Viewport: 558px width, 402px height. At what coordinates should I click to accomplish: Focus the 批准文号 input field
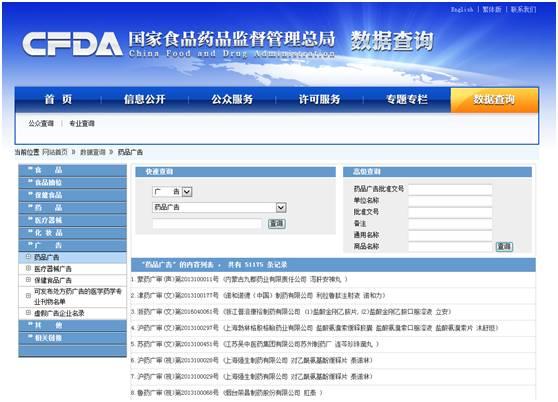[x=450, y=212]
